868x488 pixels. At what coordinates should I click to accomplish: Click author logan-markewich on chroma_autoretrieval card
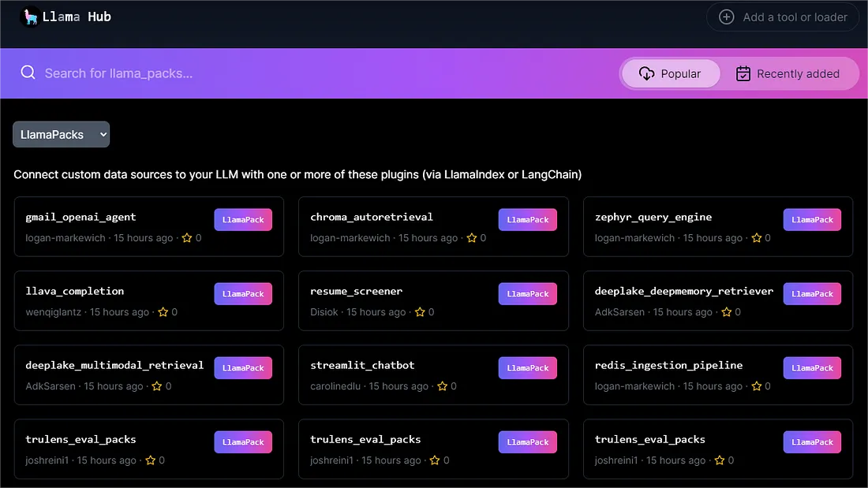350,238
